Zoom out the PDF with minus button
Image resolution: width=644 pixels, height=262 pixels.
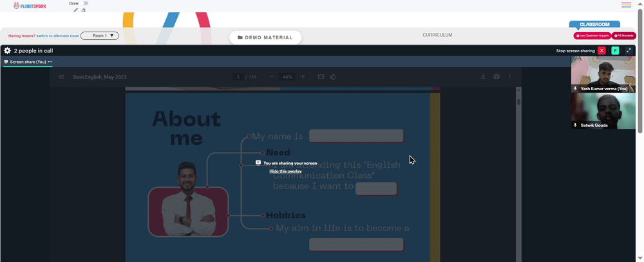tap(272, 77)
